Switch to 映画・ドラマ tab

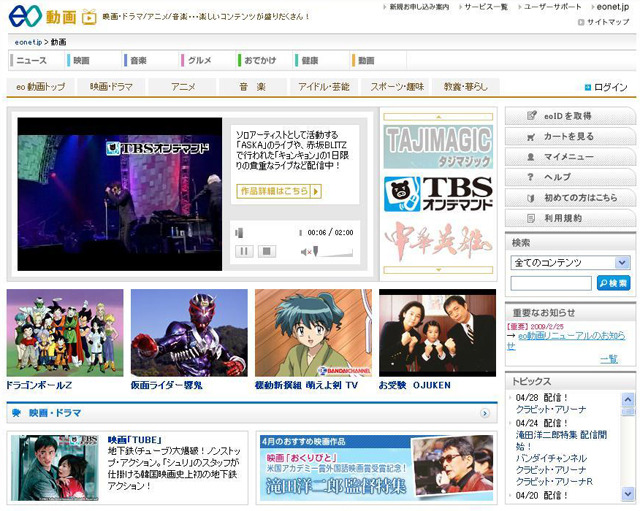pos(111,87)
